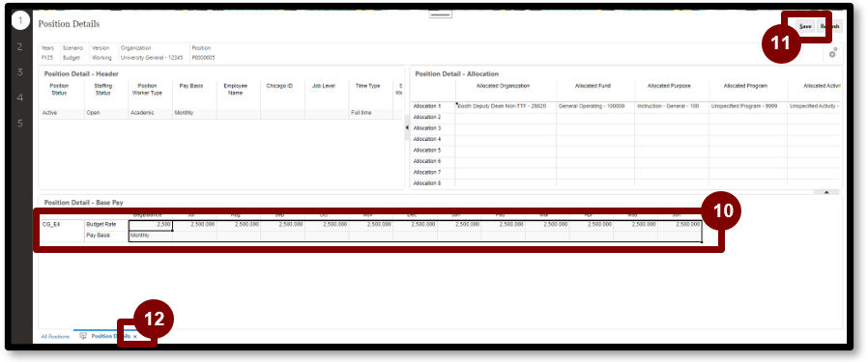Click the Budget Rate cell under Jul
Image resolution: width=868 pixels, height=362 pixels.
pos(194,225)
